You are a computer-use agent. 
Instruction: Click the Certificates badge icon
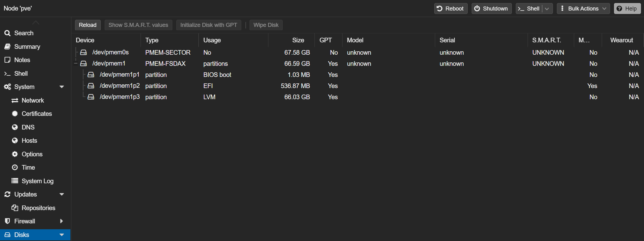coord(15,114)
